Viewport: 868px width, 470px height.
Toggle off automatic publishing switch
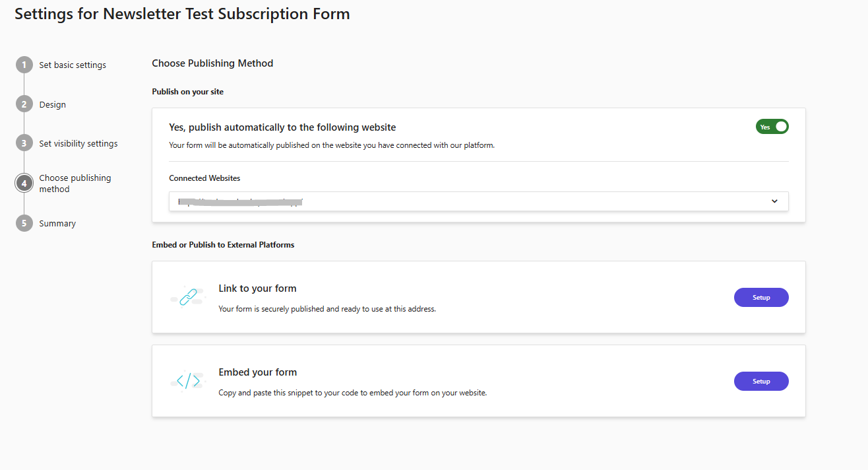[x=772, y=127]
